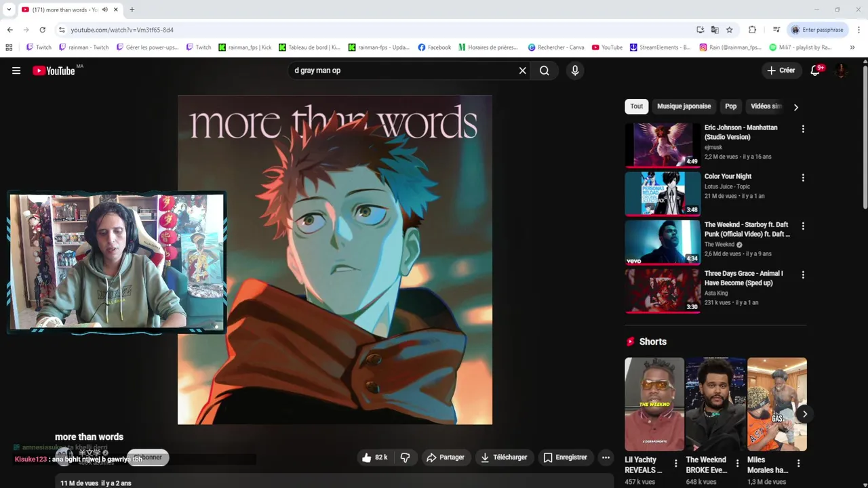This screenshot has width=868, height=488.
Task: Open the StreamElements bookmark
Action: coord(660,47)
